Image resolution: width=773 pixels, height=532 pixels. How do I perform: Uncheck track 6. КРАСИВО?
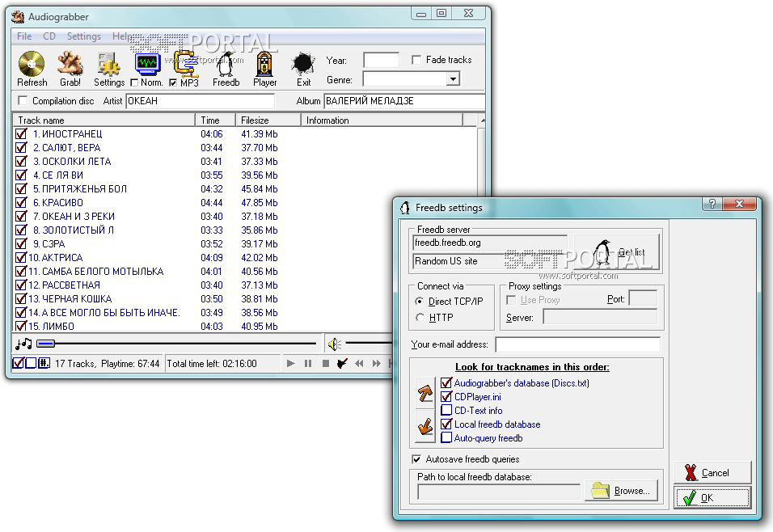coord(21,202)
